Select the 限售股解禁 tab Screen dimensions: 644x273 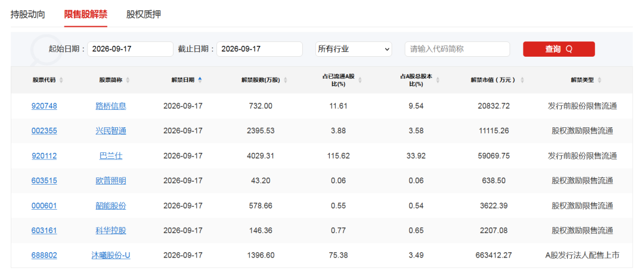[x=86, y=15]
